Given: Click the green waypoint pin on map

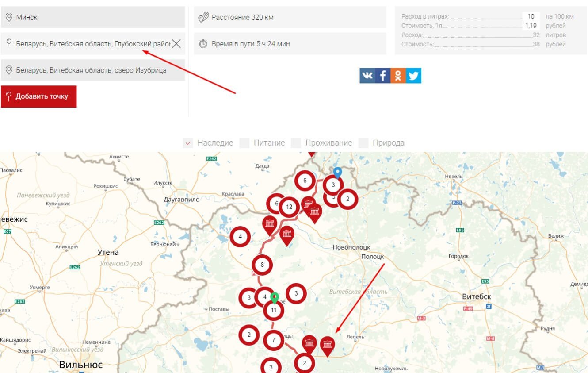Looking at the screenshot, I should click(x=275, y=297).
